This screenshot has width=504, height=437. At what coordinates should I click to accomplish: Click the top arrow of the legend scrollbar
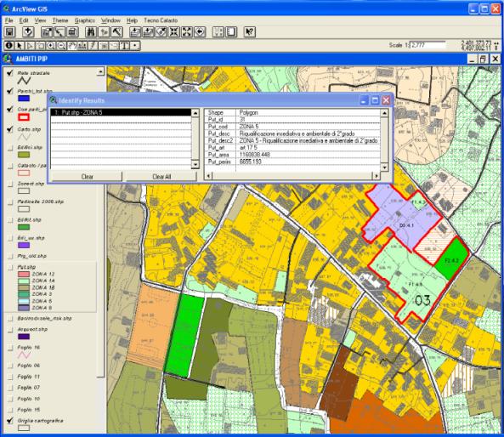[100, 71]
